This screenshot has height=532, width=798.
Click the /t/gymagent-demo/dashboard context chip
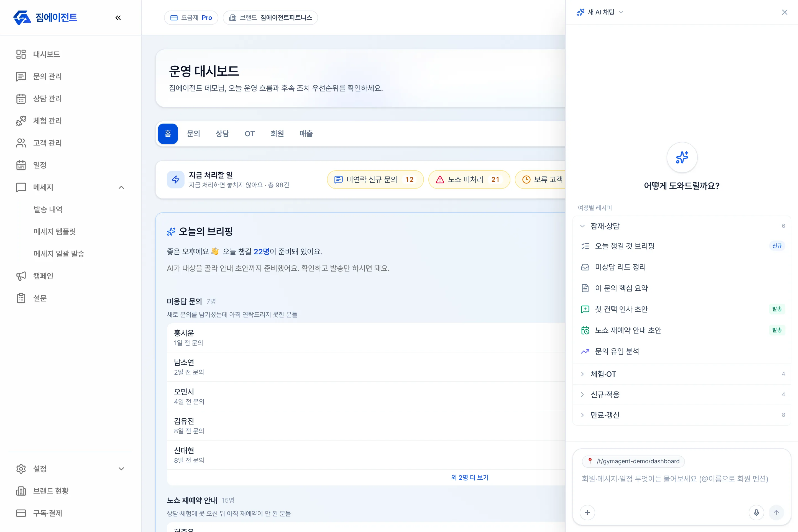pyautogui.click(x=633, y=461)
